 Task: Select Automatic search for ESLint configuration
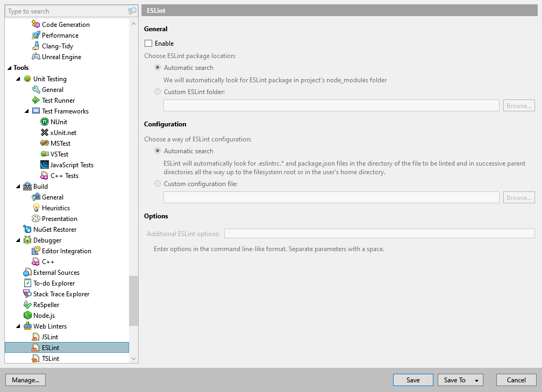click(x=158, y=151)
